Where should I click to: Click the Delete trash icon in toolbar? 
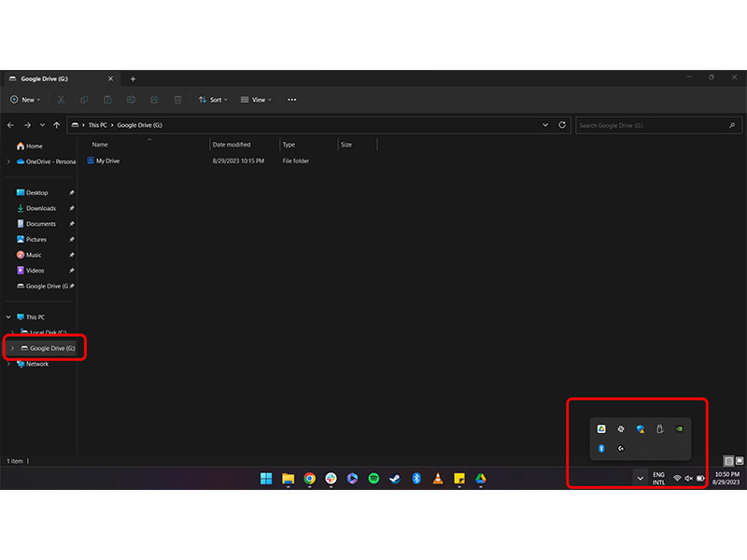click(177, 100)
